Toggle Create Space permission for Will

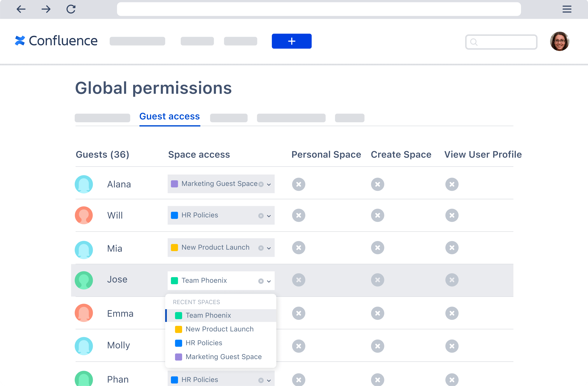[378, 215]
